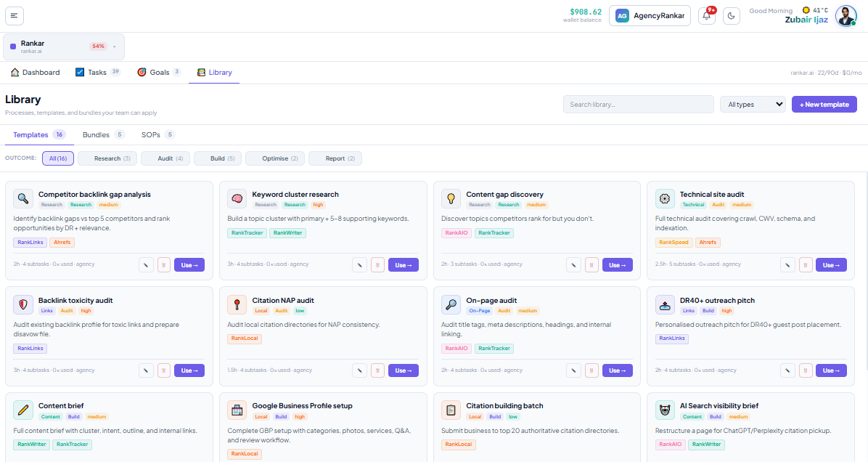
Task: Click the DR40+ outreach pitch outbox icon
Action: pyautogui.click(x=665, y=304)
